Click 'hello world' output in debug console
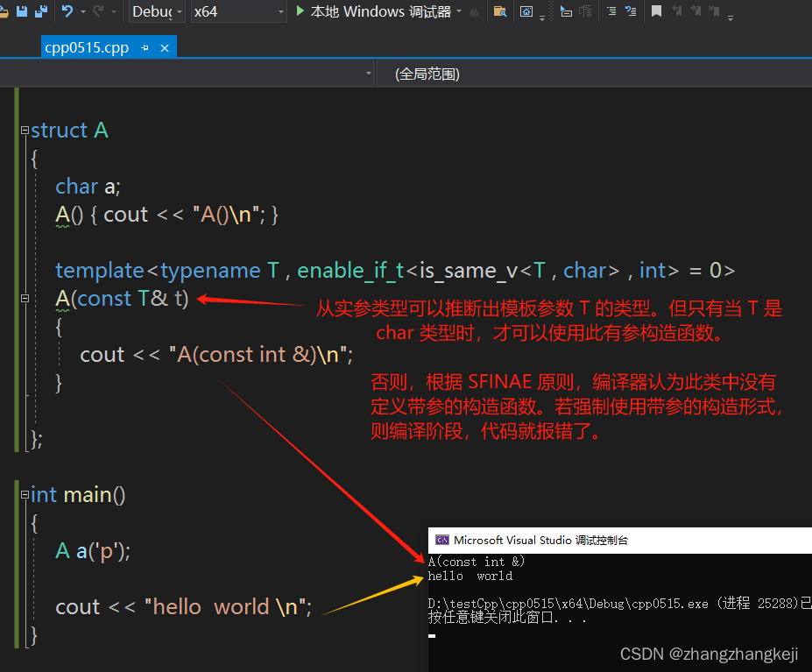The image size is (812, 672). coord(470,576)
